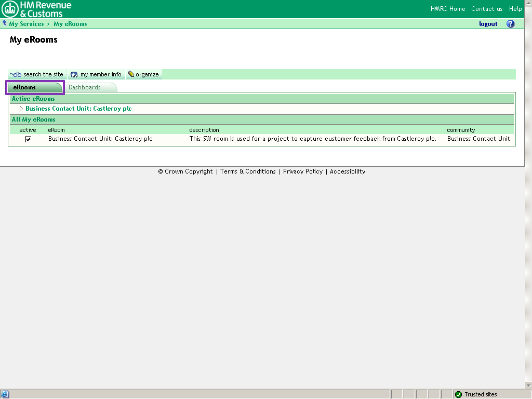Go to HMRC Home in the header

tap(448, 9)
